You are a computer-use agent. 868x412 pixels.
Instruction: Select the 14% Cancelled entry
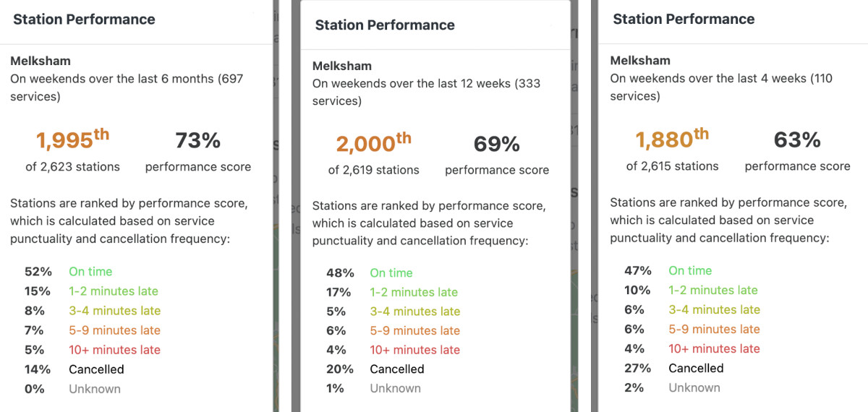(96, 369)
